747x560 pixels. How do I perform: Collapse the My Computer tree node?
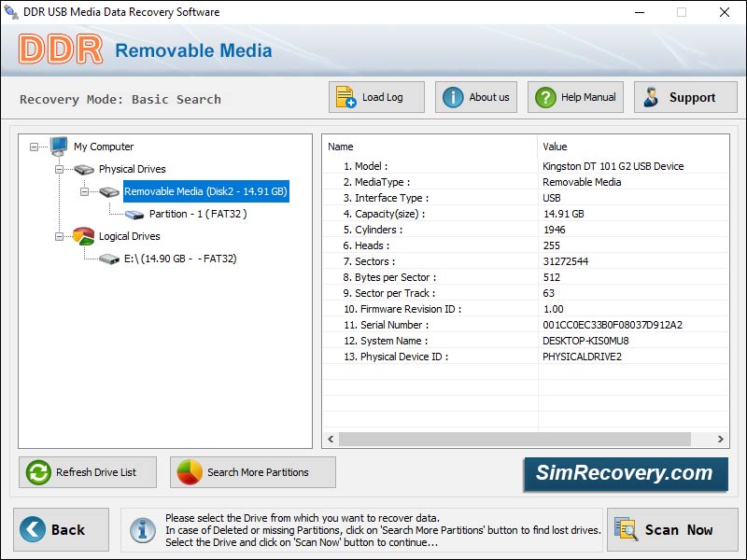pos(35,147)
